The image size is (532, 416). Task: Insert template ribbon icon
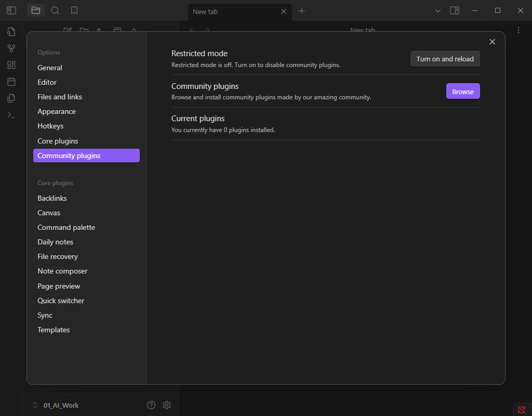tap(11, 98)
